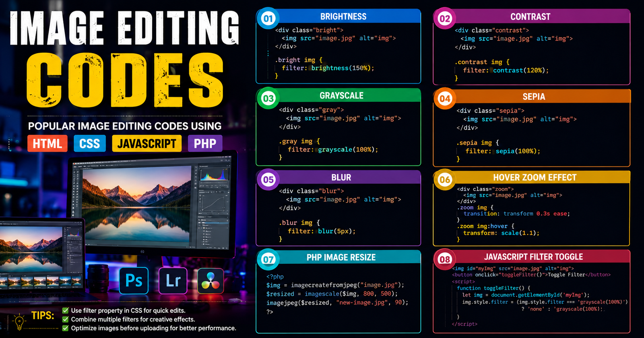Click the 'filter: grayscale(100%);' code line

tap(333, 149)
